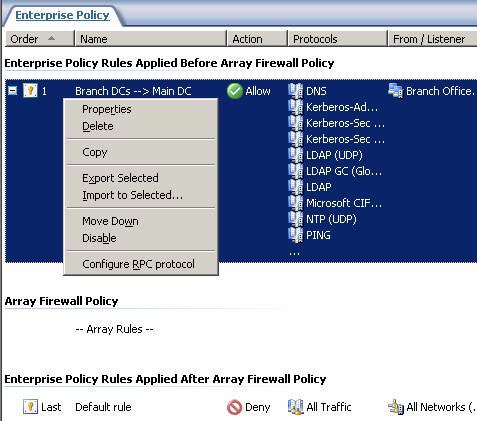This screenshot has width=477, height=421.
Task: Click the All Networks icon
Action: coord(396,407)
